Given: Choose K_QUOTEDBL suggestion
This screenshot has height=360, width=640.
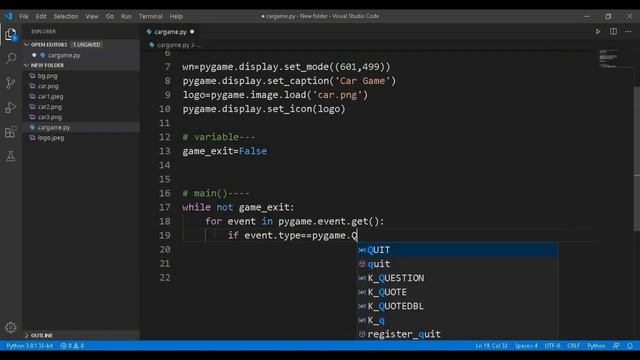Looking at the screenshot, I should (x=458, y=306).
